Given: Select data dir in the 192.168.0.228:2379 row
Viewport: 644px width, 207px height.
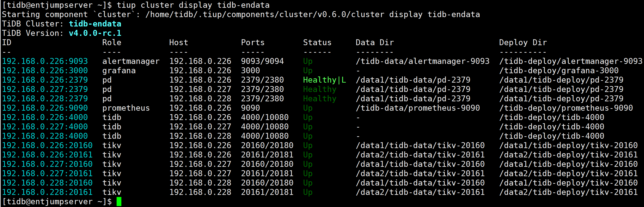Looking at the screenshot, I should click(x=413, y=99).
